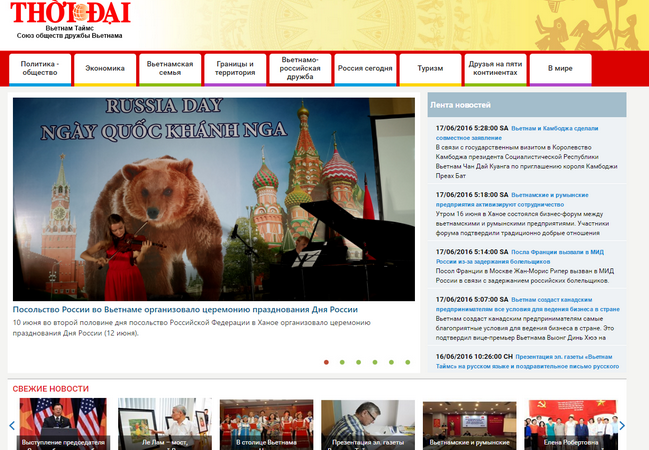Image resolution: width=649 pixels, height=450 pixels.
Task: Open the Экономика section
Action: (104, 69)
